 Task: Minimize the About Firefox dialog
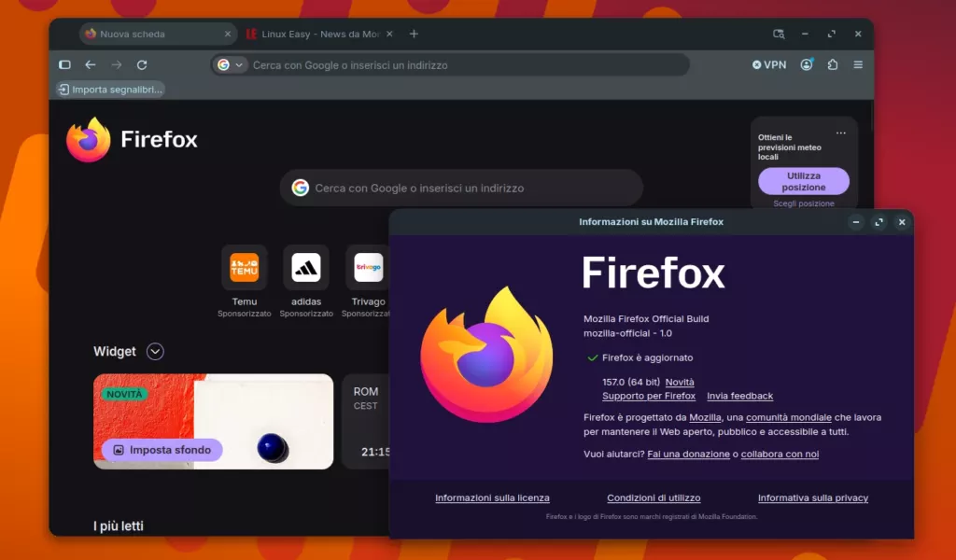tap(856, 222)
